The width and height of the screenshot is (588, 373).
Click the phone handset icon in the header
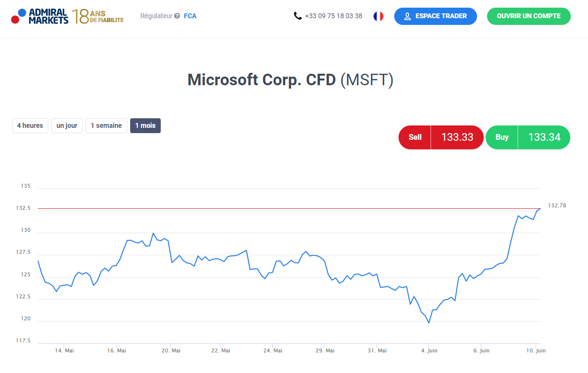[298, 15]
